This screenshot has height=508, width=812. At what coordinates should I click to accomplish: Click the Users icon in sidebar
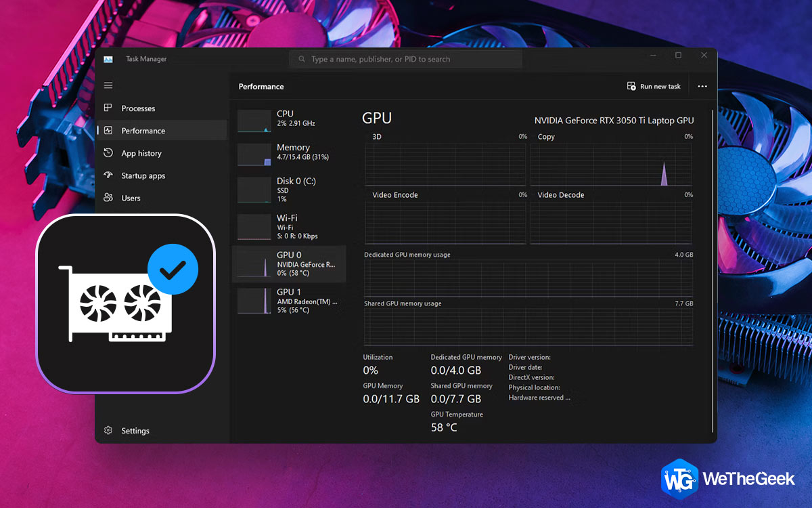coord(108,198)
